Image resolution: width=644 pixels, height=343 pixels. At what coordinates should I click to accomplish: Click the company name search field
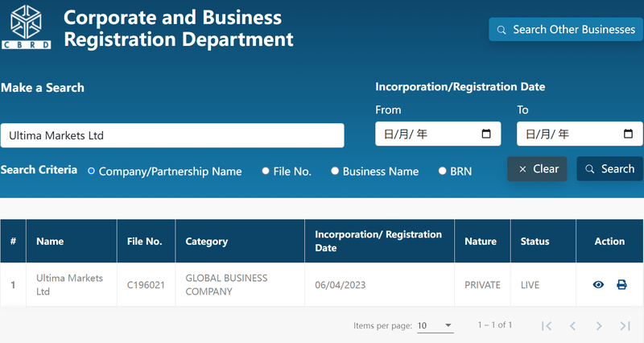pyautogui.click(x=172, y=135)
